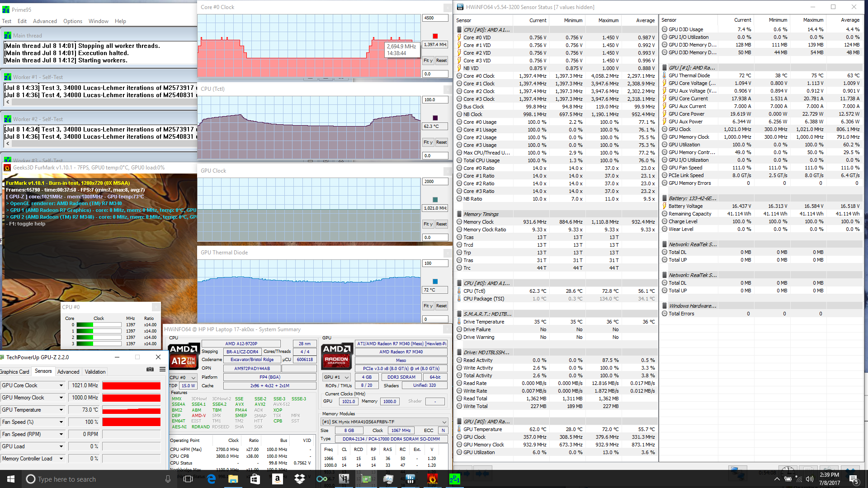Open Microsoft Edge from the taskbar
This screenshot has height=488, width=868.
[211, 479]
